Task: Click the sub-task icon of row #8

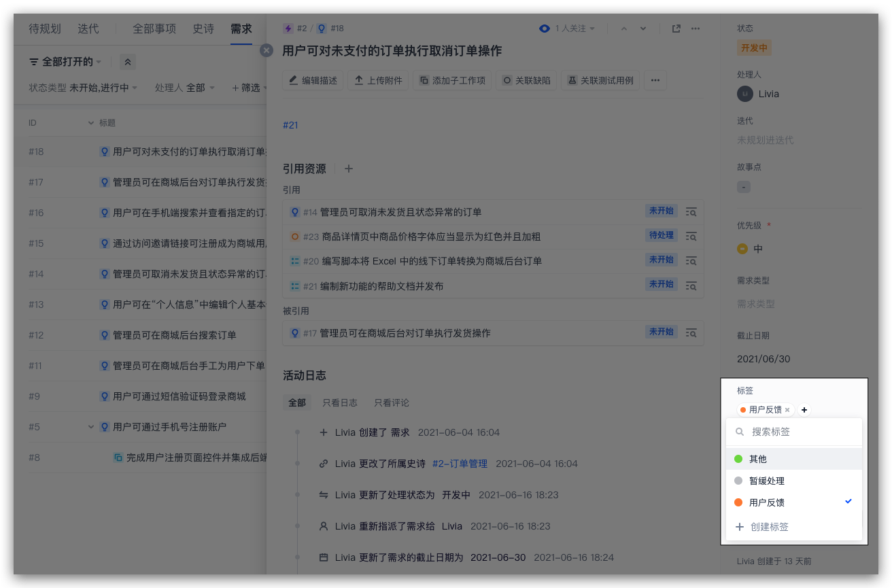Action: [118, 457]
